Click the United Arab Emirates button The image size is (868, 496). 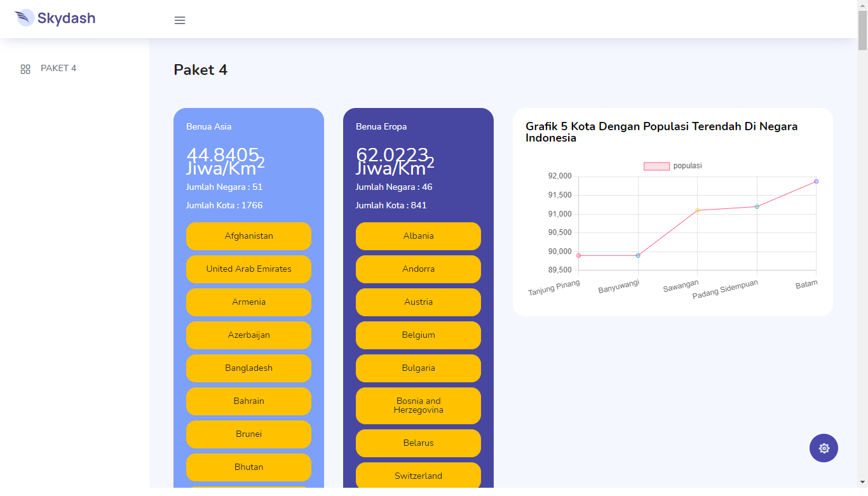point(248,269)
